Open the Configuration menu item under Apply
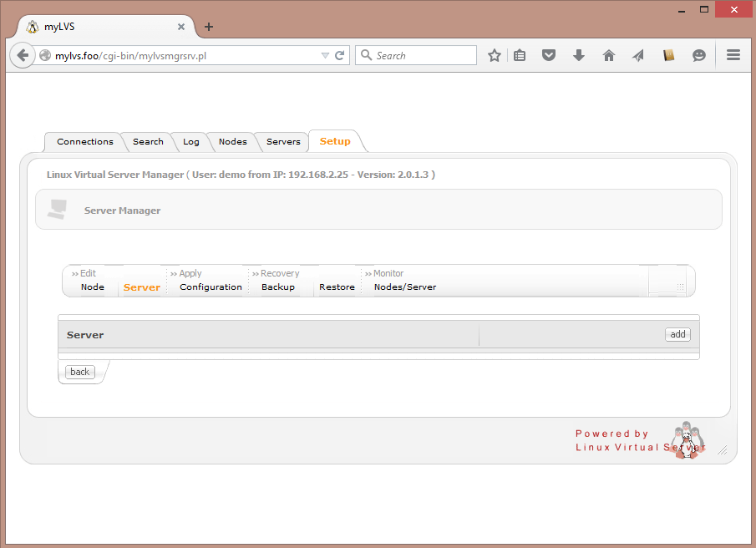 [211, 287]
